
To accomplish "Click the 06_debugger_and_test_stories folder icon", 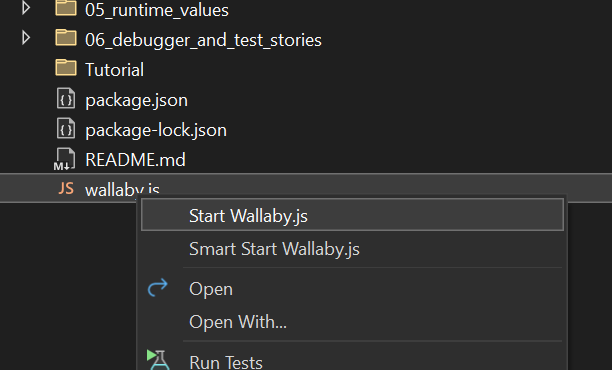I will (x=66, y=38).
